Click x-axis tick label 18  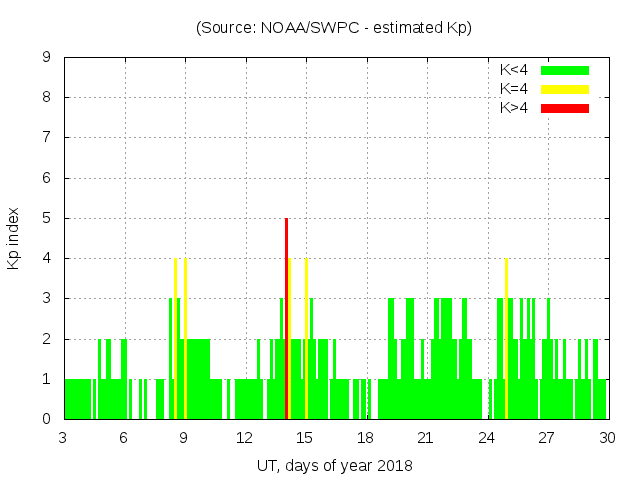365,437
